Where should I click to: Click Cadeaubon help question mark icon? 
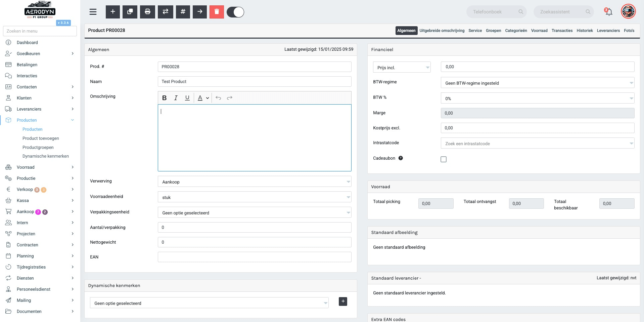pyautogui.click(x=401, y=158)
